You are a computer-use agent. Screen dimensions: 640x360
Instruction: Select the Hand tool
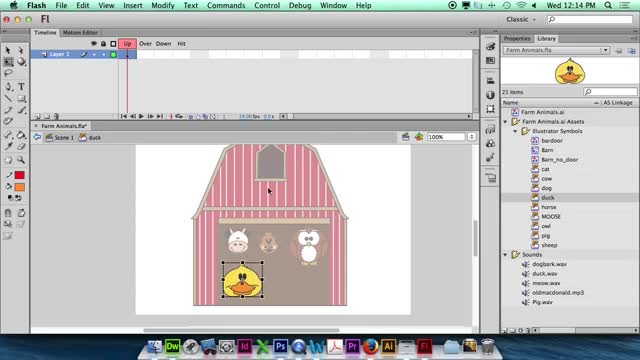tap(8, 160)
